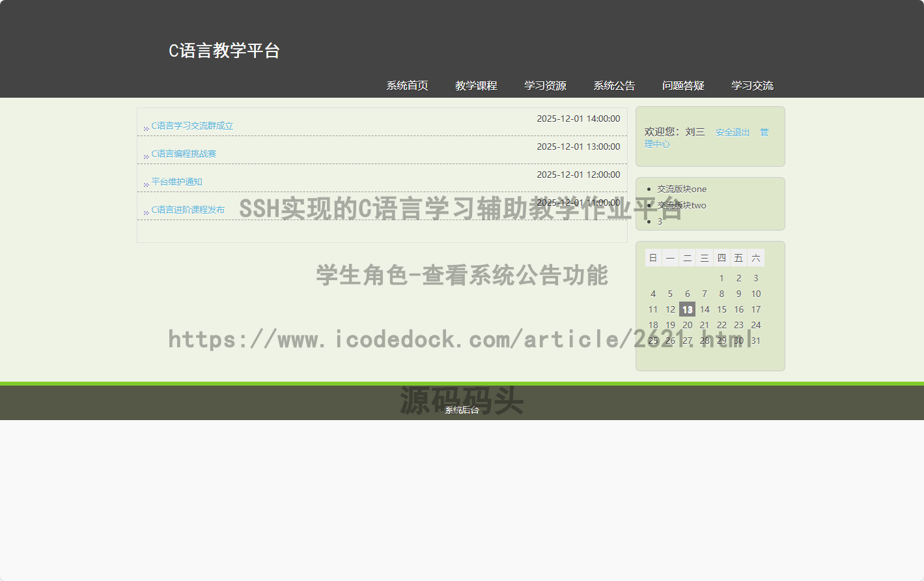Click the C语言教学平台 site title

[224, 51]
